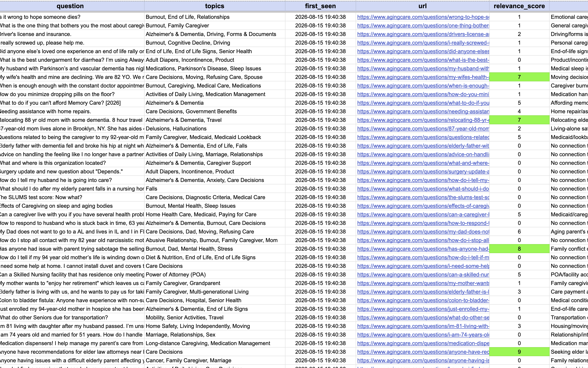Click topics cell 'Delusions, Hallucinations'
588x368 pixels.
[215, 129]
